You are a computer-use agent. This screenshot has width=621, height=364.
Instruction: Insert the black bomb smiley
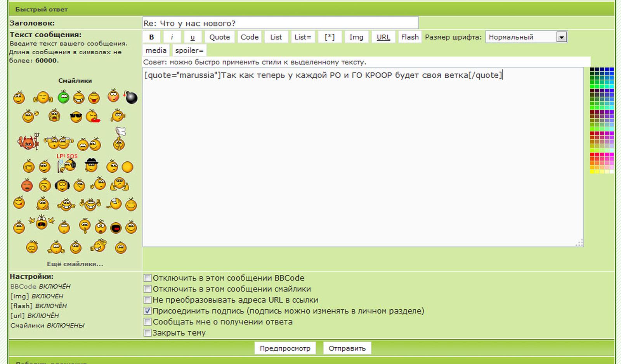click(x=131, y=97)
